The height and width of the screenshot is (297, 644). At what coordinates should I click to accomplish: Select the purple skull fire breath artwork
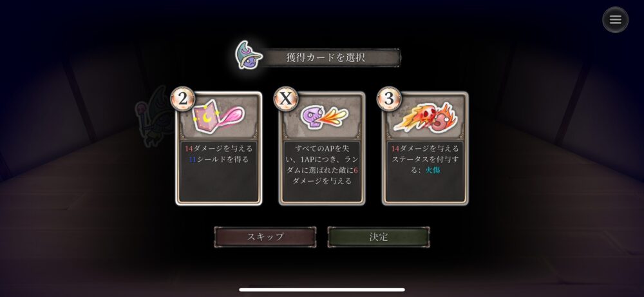pyautogui.click(x=323, y=117)
